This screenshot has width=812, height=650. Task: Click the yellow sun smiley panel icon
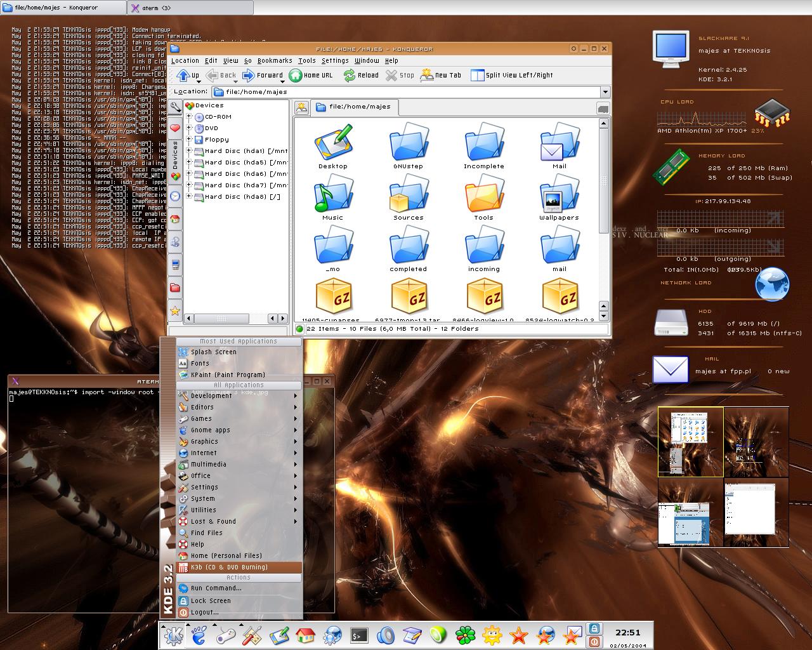coord(492,635)
